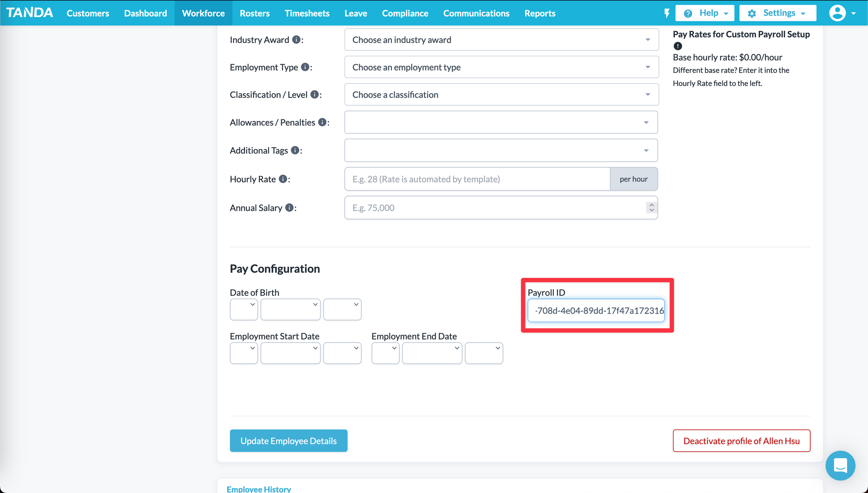Click the Hourly Rate info icon
868x493 pixels.
click(283, 179)
